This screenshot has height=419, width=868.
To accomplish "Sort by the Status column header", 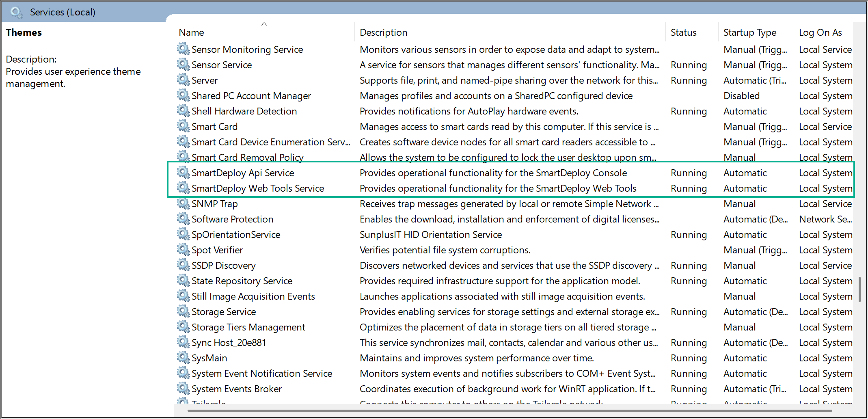I will (692, 32).
